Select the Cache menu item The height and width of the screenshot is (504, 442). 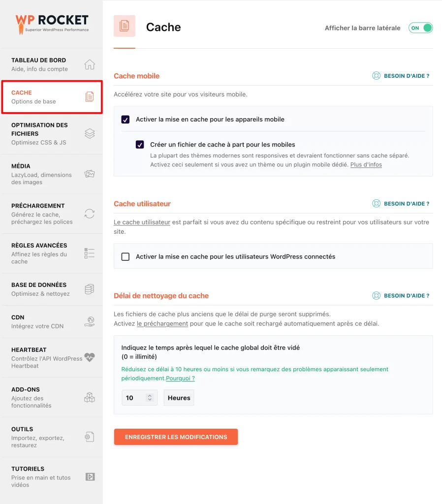[x=52, y=97]
